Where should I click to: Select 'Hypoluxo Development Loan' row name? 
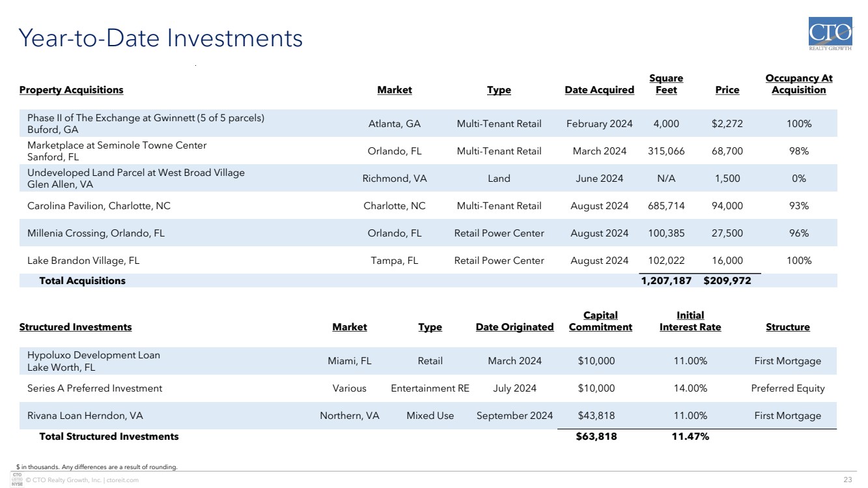93,355
